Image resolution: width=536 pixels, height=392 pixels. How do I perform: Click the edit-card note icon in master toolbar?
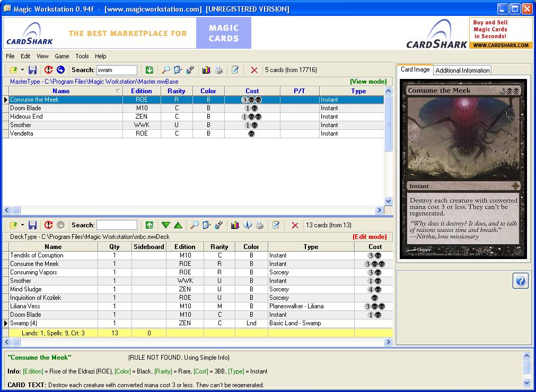178,70
